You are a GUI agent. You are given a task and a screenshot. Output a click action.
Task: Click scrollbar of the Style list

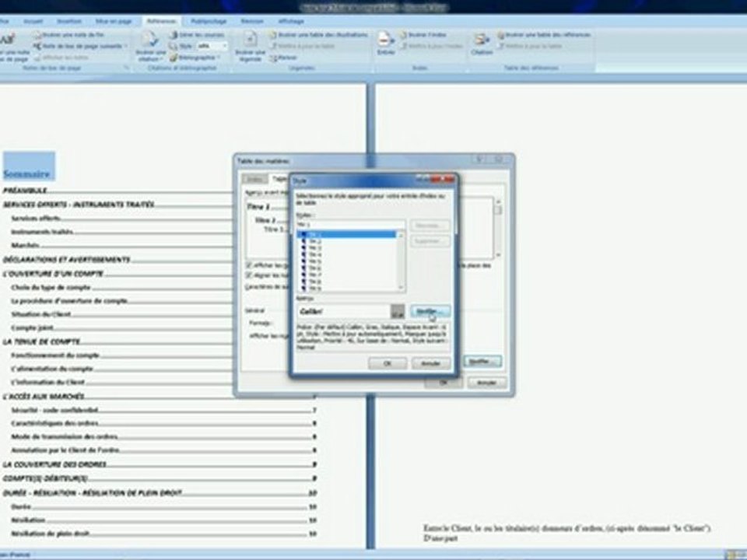pyautogui.click(x=401, y=261)
